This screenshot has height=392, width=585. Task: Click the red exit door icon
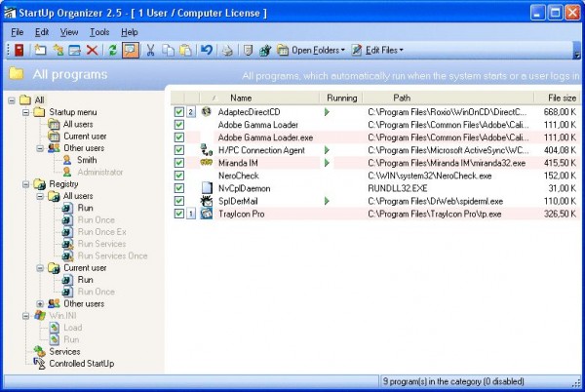coord(19,50)
